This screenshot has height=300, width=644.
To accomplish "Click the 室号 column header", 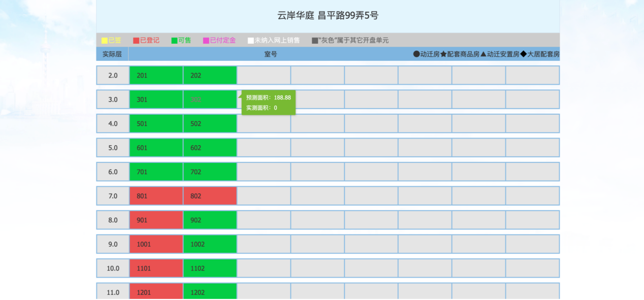I will [x=271, y=54].
